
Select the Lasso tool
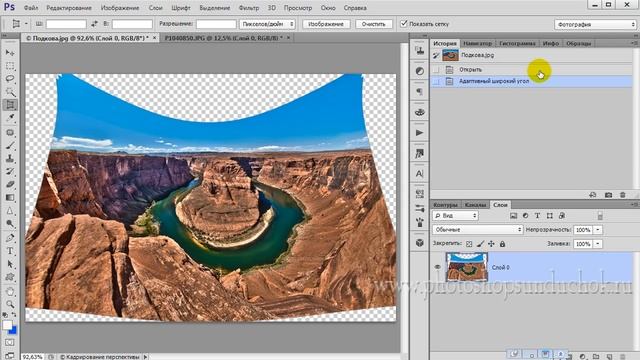pos(10,79)
